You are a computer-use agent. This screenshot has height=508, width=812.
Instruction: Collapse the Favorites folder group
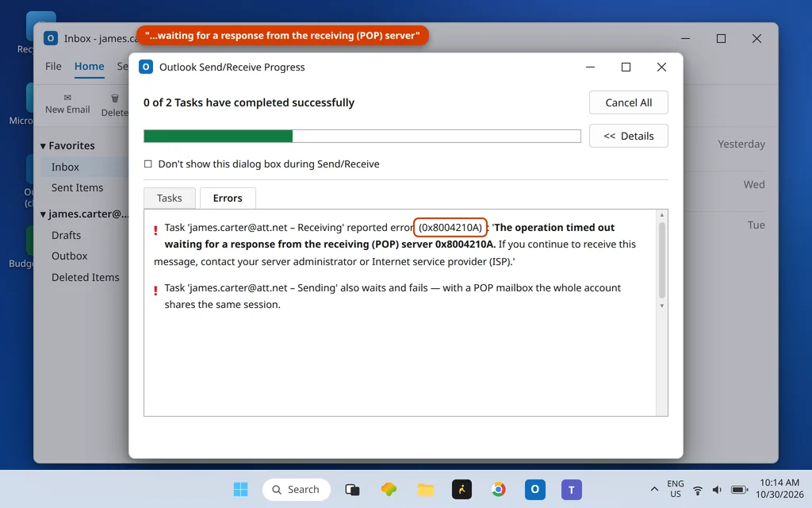click(44, 146)
